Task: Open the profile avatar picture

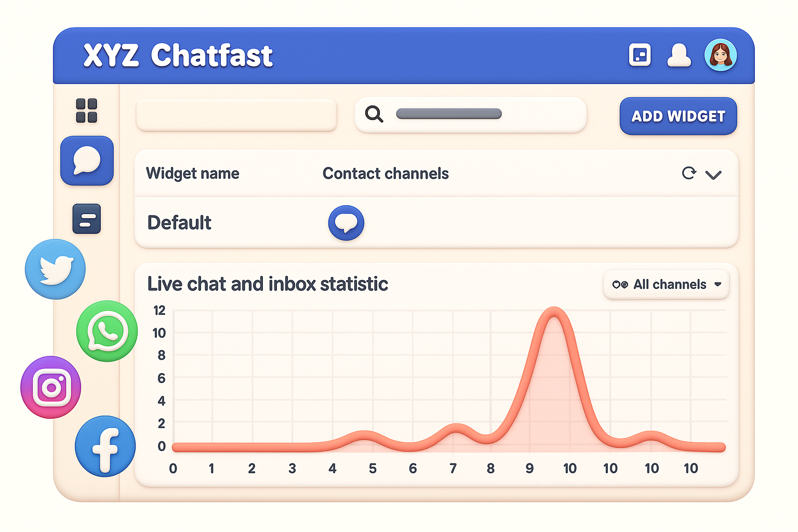Action: (721, 55)
